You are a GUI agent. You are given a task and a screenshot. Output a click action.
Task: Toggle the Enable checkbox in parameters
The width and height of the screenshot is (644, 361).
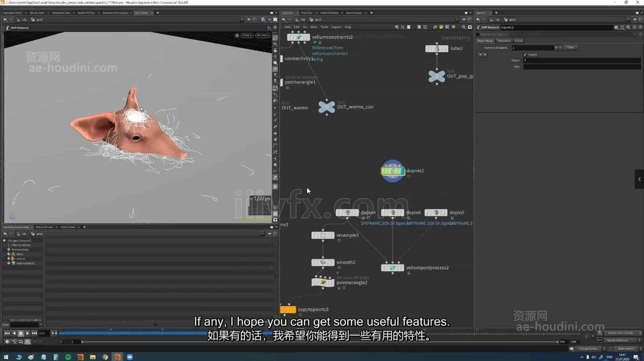pyautogui.click(x=525, y=55)
